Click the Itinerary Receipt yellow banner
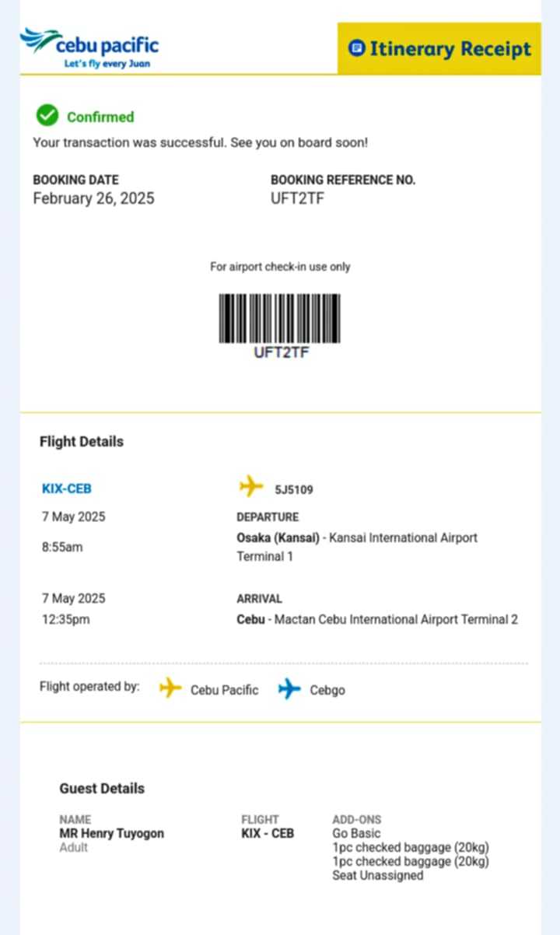This screenshot has height=935, width=560. pyautogui.click(x=439, y=48)
